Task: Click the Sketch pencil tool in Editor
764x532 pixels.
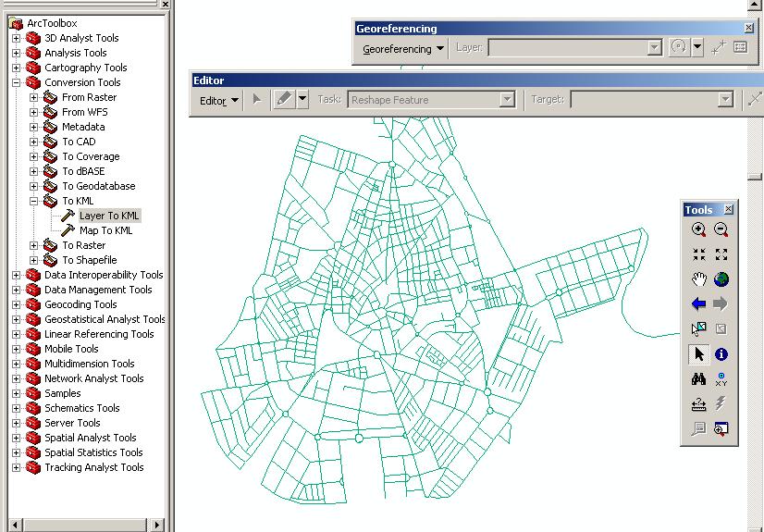Action: tap(285, 99)
